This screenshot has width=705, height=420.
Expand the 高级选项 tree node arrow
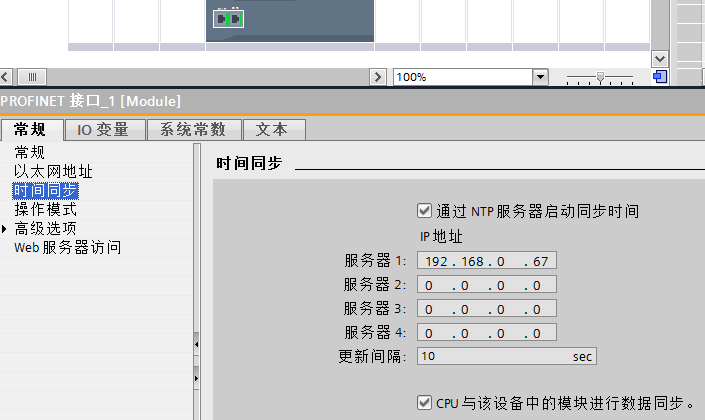(x=4, y=229)
